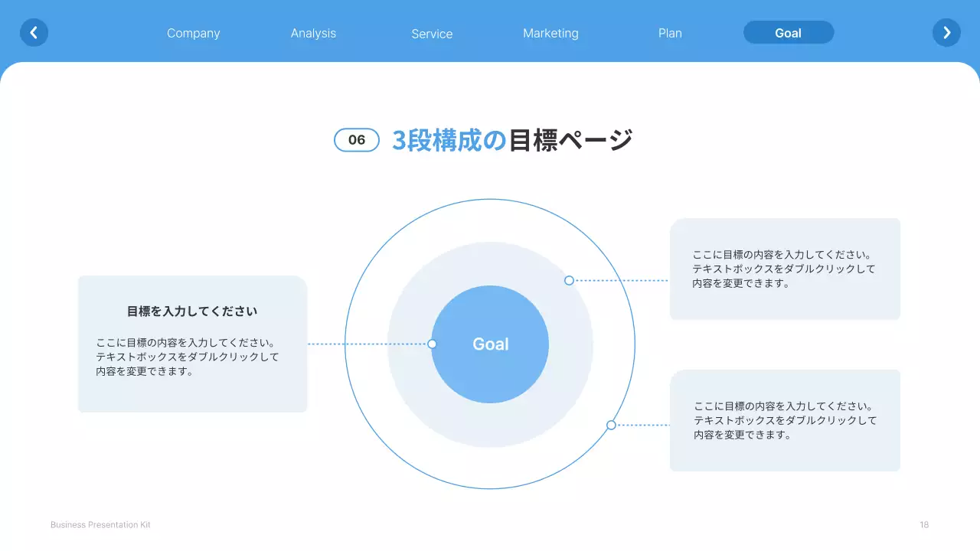
Task: Click the left navigation arrow icon
Action: [34, 32]
